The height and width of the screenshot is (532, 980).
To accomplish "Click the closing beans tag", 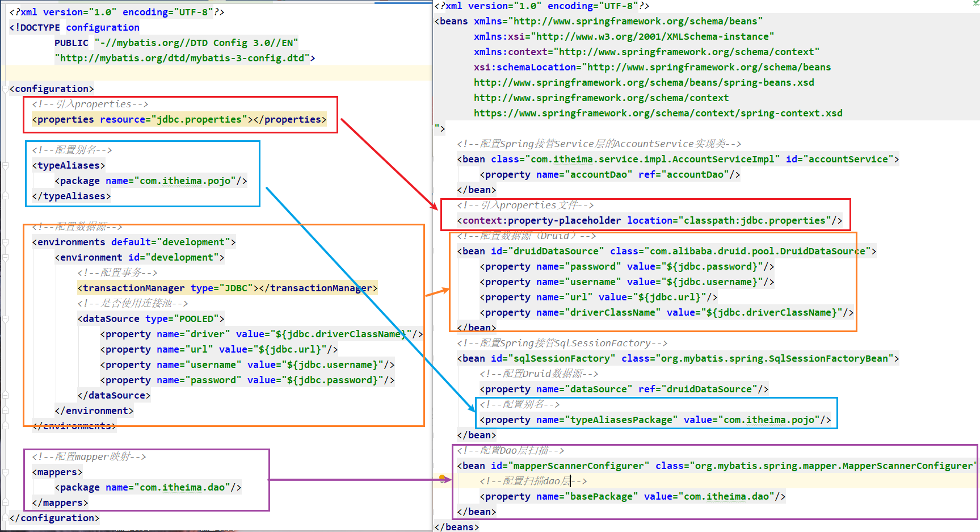I will tap(457, 527).
